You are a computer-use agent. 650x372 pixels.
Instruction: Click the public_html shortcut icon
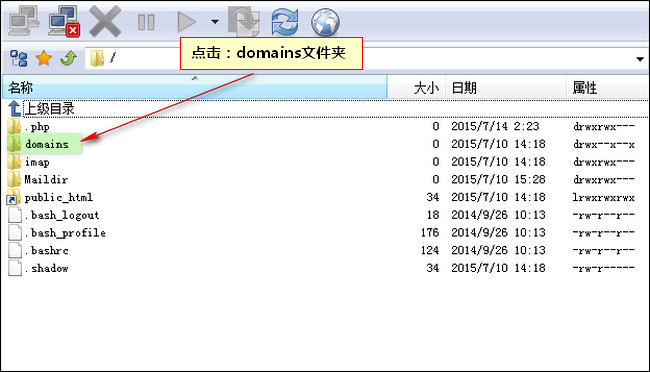coord(14,198)
